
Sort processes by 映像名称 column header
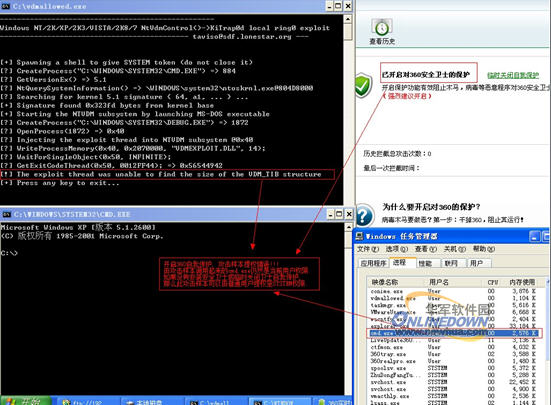[385, 282]
